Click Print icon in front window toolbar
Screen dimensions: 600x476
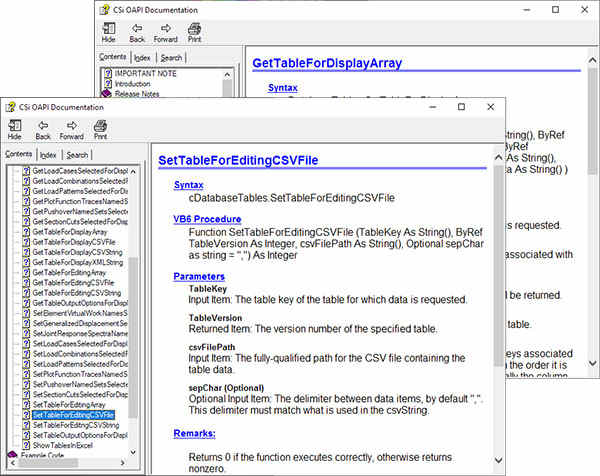click(100, 126)
